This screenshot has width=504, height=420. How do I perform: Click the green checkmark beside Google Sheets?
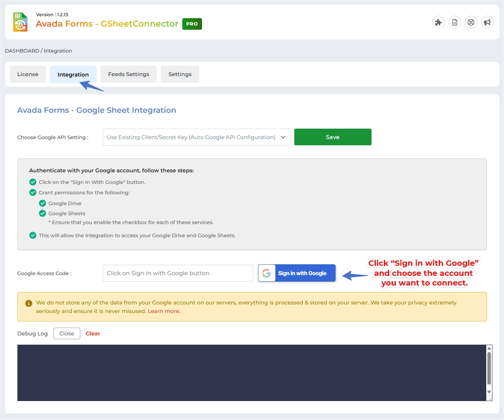42,213
